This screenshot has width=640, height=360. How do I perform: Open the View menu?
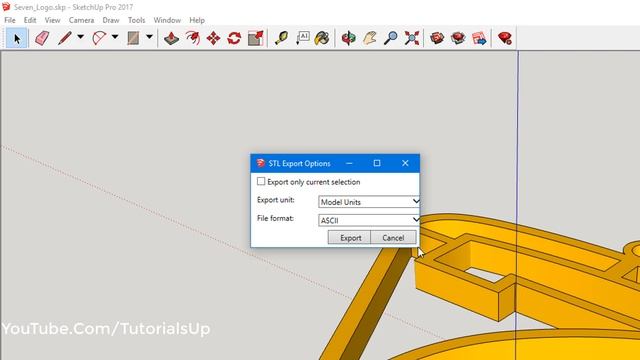[x=52, y=20]
